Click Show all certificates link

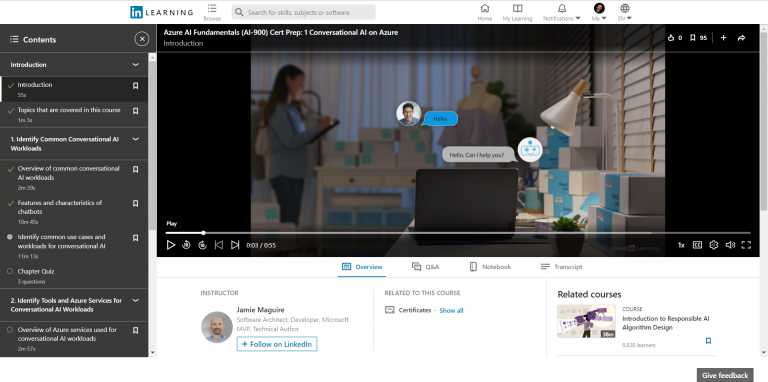point(451,310)
